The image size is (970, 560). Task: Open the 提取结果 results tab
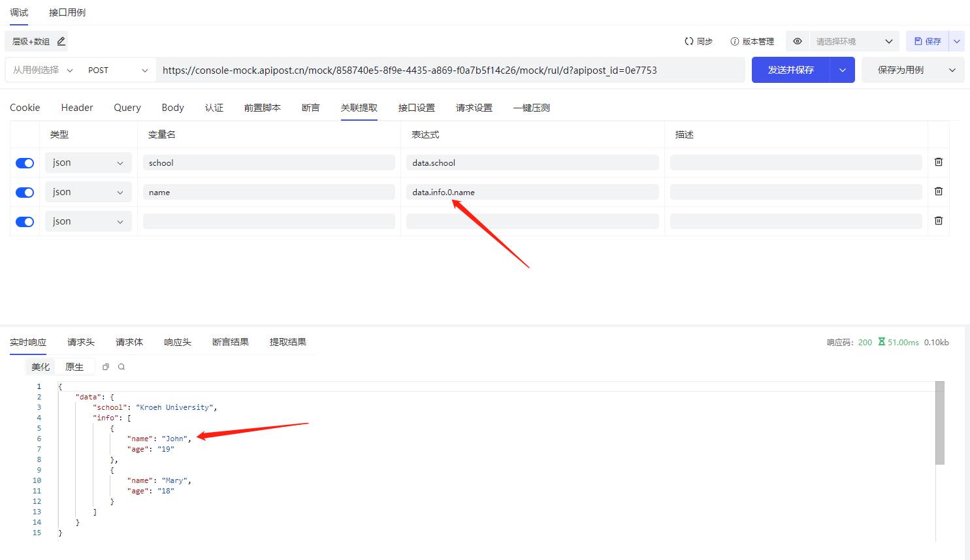coord(287,342)
